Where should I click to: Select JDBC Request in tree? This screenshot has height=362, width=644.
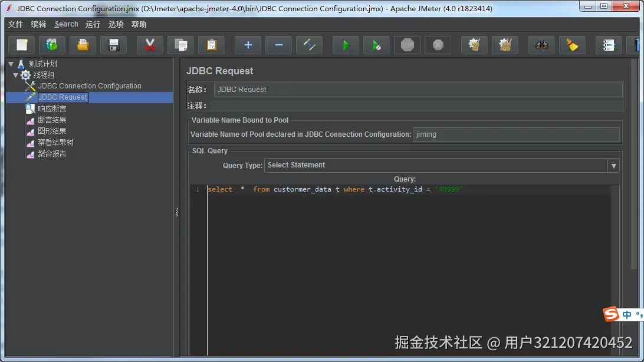coord(63,97)
